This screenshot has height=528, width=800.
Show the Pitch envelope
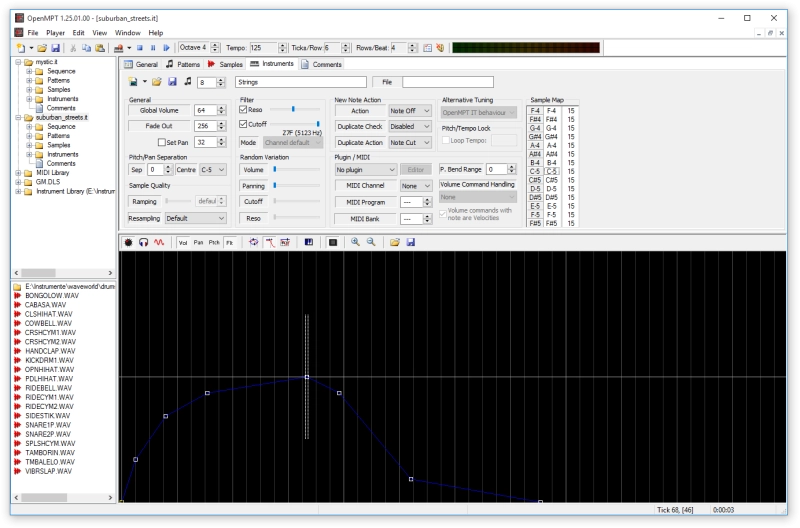coord(214,243)
